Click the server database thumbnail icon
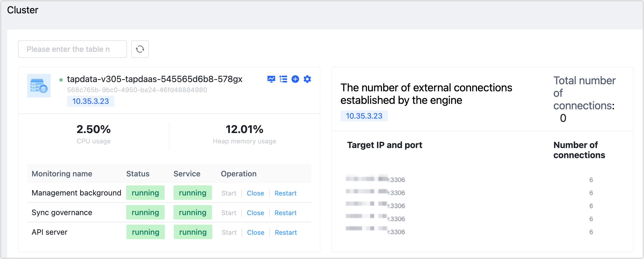 tap(39, 86)
